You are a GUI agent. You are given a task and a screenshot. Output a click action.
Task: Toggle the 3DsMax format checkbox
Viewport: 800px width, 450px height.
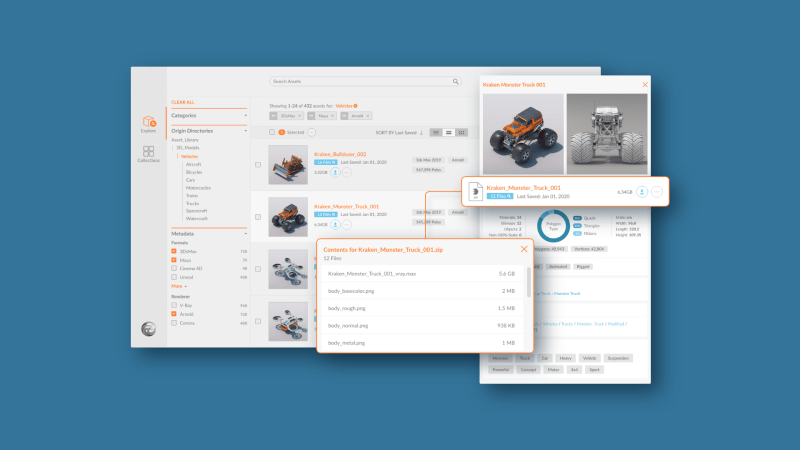pos(174,251)
